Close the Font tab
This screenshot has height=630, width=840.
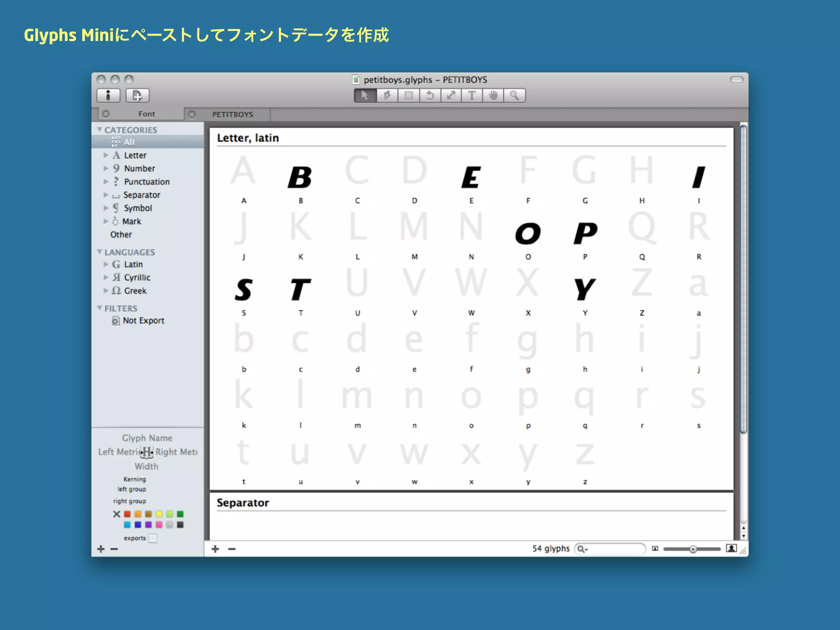click(106, 114)
